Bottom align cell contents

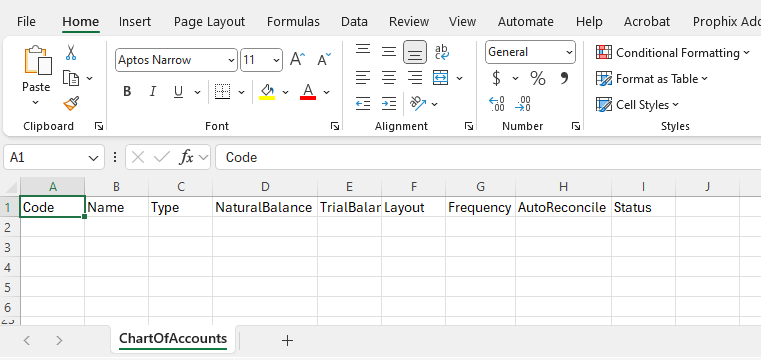pyautogui.click(x=414, y=52)
